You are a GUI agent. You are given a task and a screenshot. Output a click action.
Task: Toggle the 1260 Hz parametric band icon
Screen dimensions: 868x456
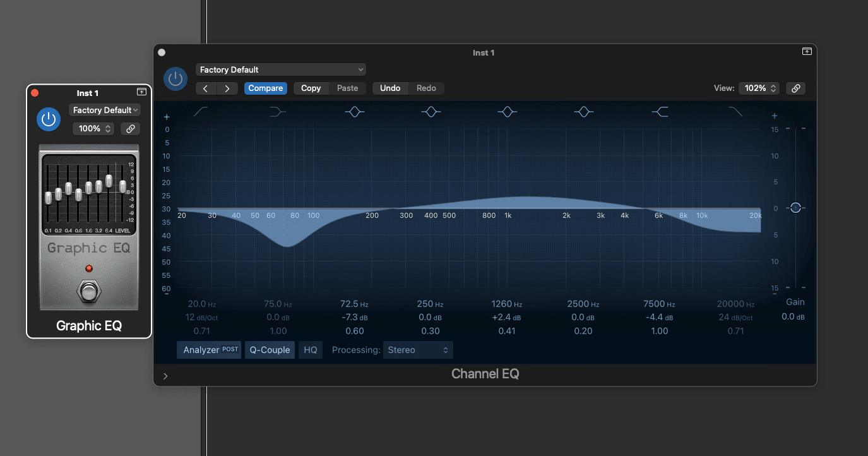(x=508, y=112)
